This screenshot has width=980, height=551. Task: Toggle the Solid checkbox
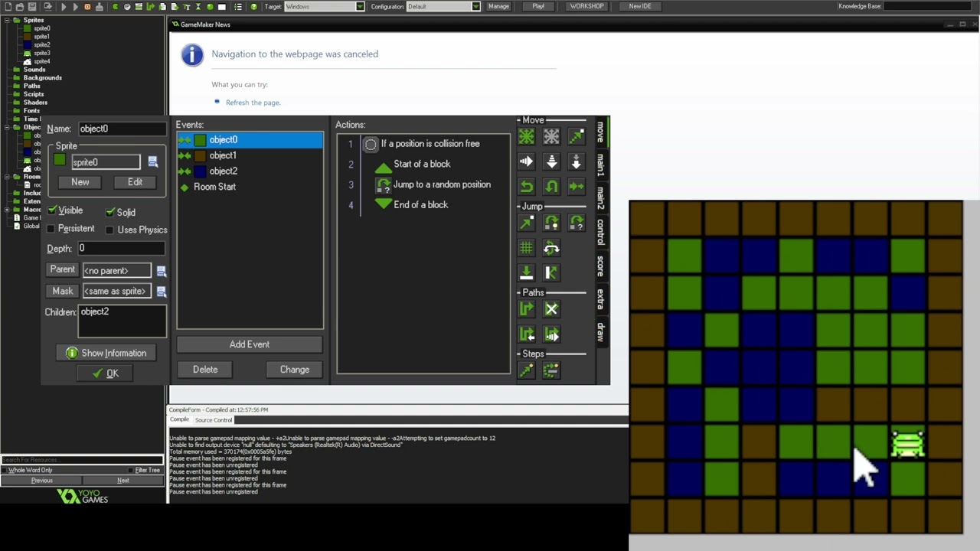point(110,212)
